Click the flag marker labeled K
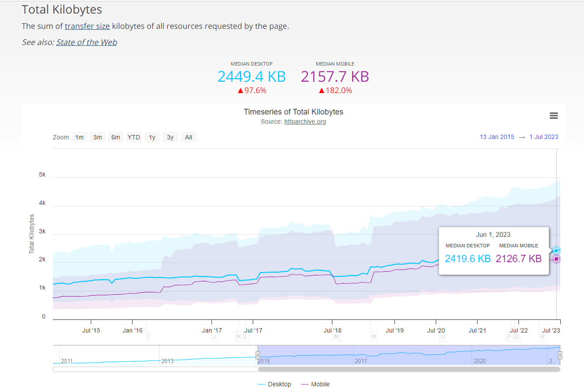This screenshot has height=392, width=584. 239,336
